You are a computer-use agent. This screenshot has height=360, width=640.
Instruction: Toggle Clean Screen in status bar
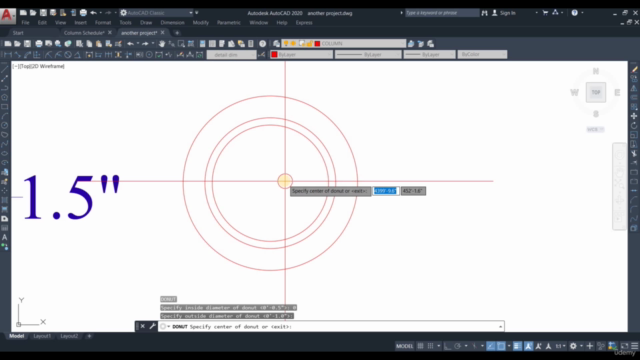624,346
